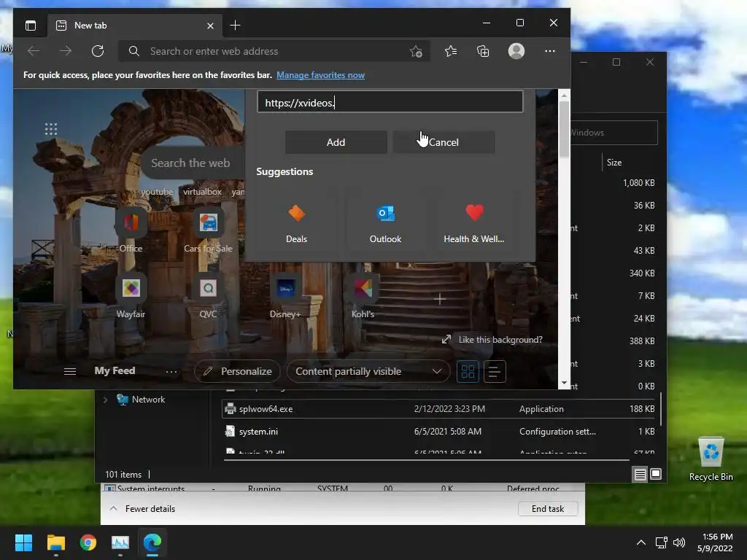This screenshot has height=560, width=747.
Task: Open Task Manager from taskbar
Action: pyautogui.click(x=120, y=542)
